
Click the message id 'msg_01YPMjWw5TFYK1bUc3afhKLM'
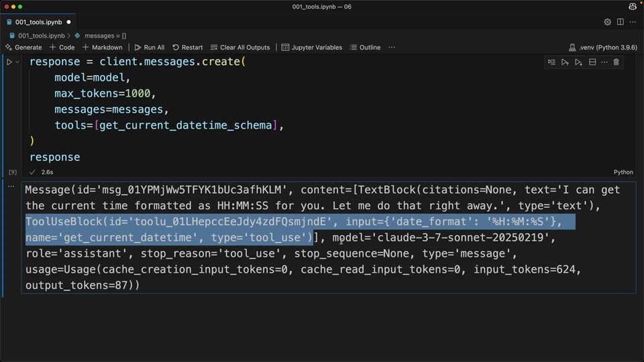(191, 190)
